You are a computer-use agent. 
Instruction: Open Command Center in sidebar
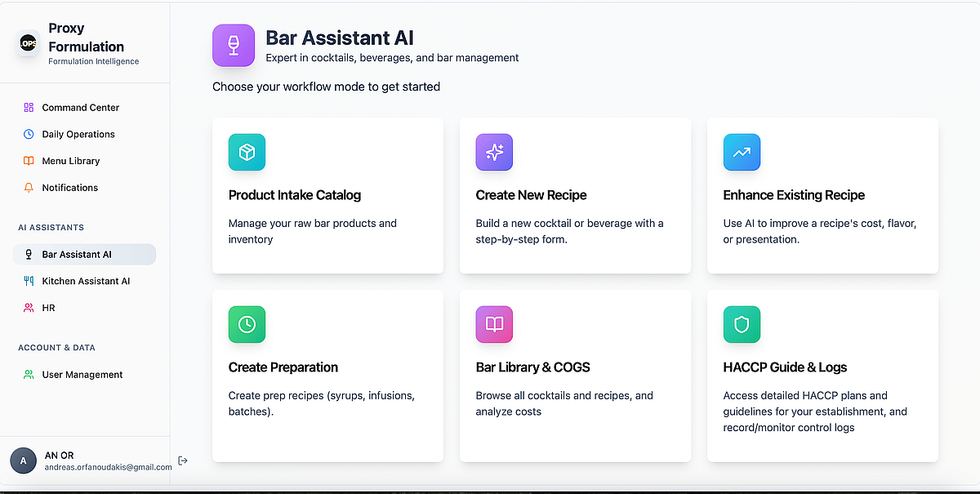tap(80, 108)
